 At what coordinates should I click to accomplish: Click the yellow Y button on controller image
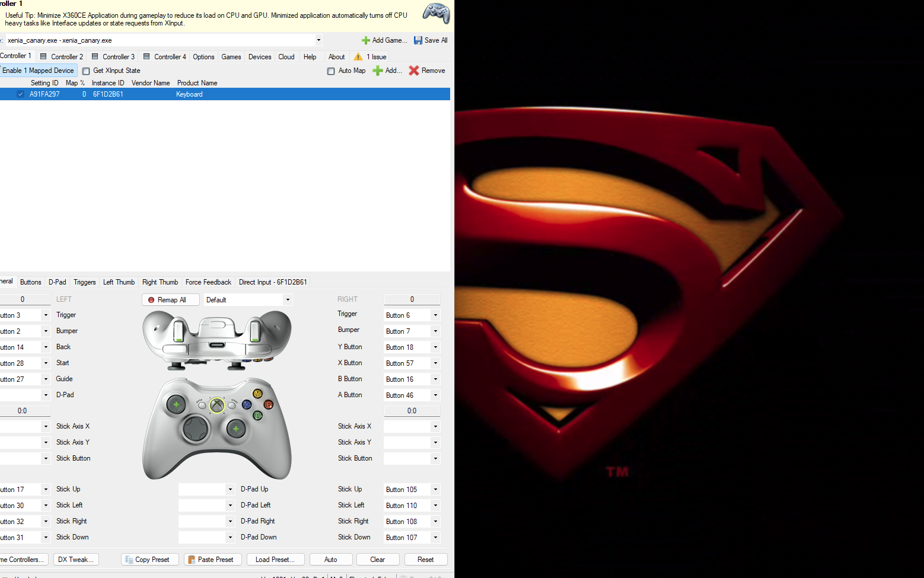(x=257, y=394)
